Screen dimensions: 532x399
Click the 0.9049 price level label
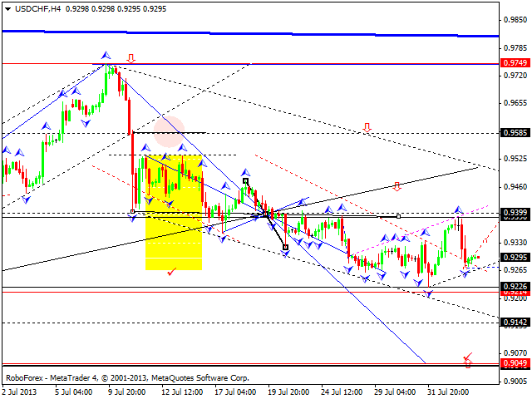coord(513,363)
